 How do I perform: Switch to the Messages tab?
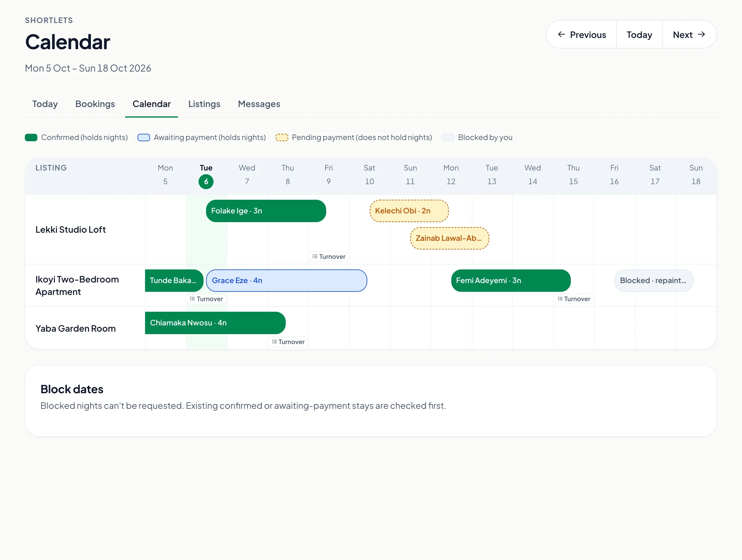click(259, 104)
